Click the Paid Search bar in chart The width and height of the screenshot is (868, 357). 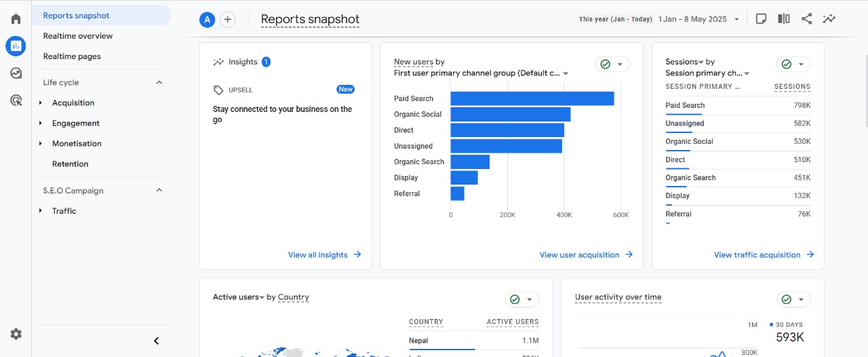[532, 98]
